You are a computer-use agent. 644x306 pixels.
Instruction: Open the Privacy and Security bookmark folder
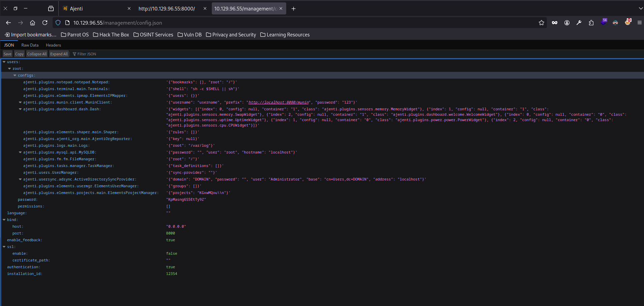point(231,35)
